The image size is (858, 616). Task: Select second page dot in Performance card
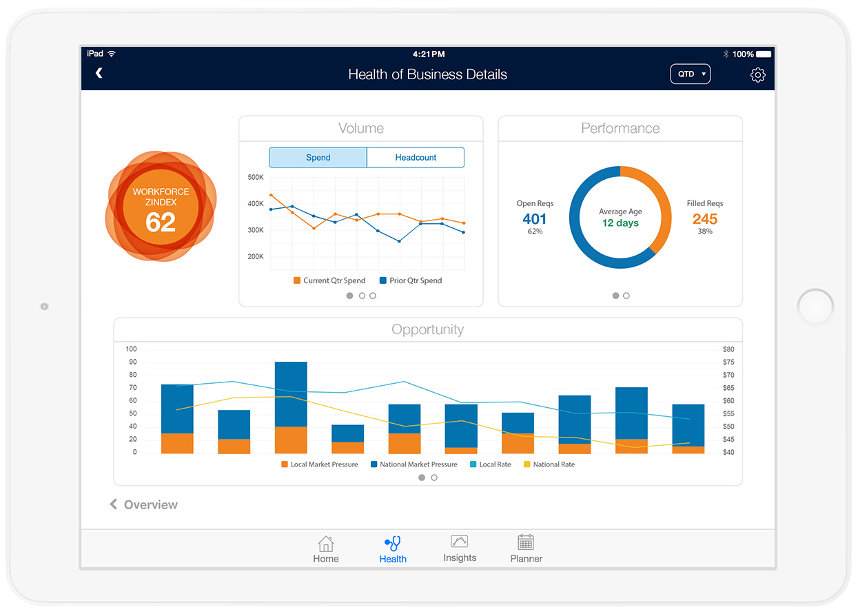[626, 296]
